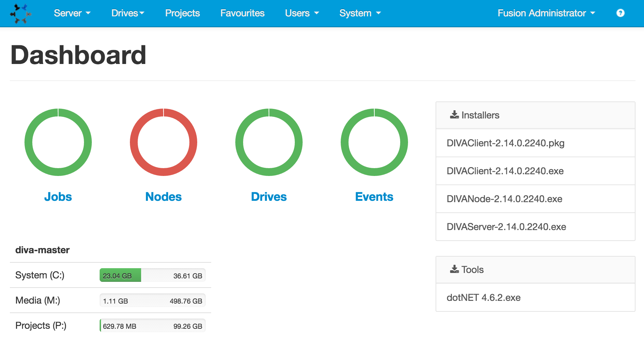
Task: Click the Projects (P:) usage bar
Action: (153, 326)
